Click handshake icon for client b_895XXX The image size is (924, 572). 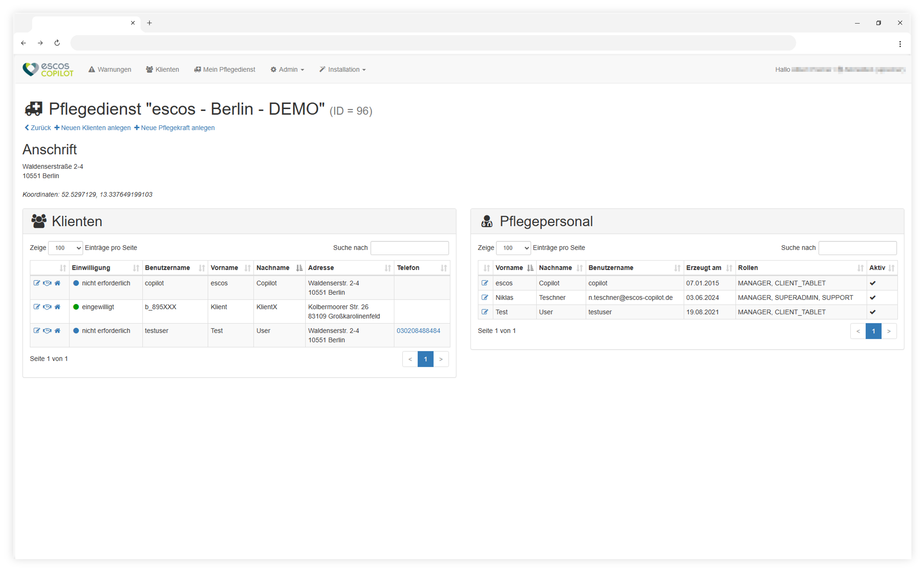(47, 307)
